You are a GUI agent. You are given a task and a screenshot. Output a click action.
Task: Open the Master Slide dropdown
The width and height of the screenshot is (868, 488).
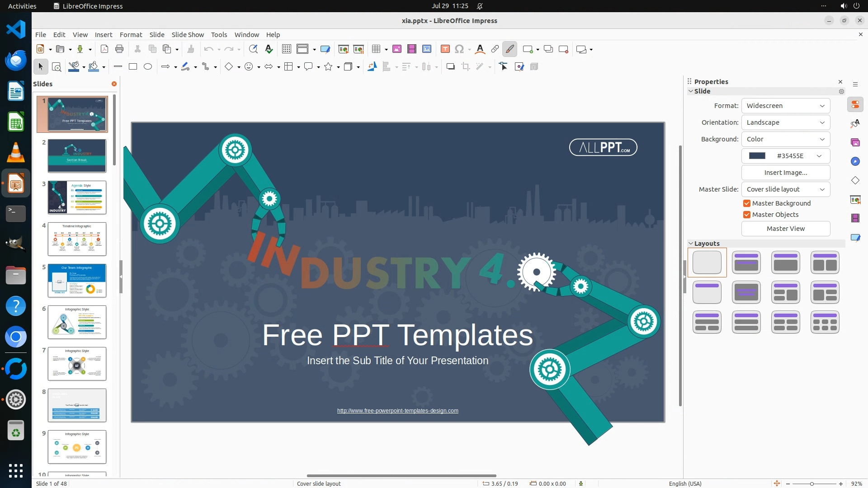(x=785, y=189)
